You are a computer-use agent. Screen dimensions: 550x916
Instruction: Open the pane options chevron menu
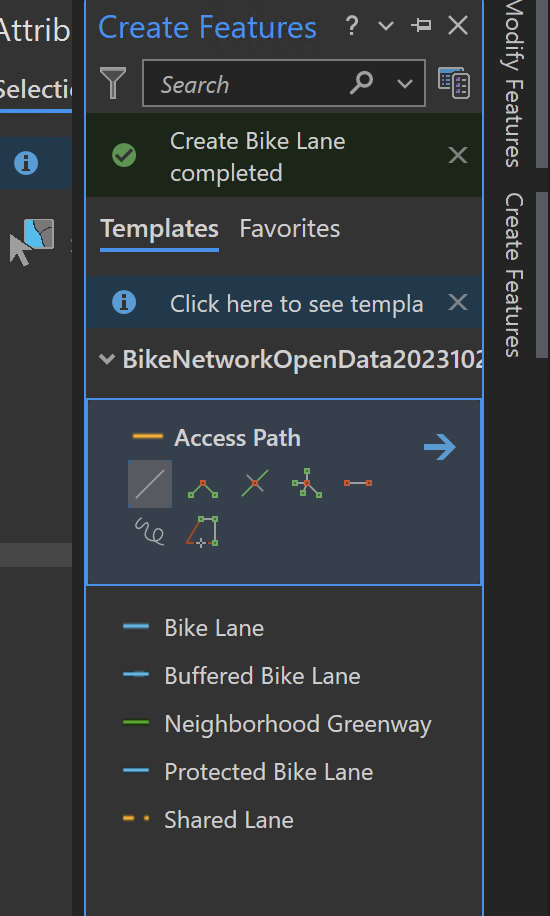[x=386, y=26]
